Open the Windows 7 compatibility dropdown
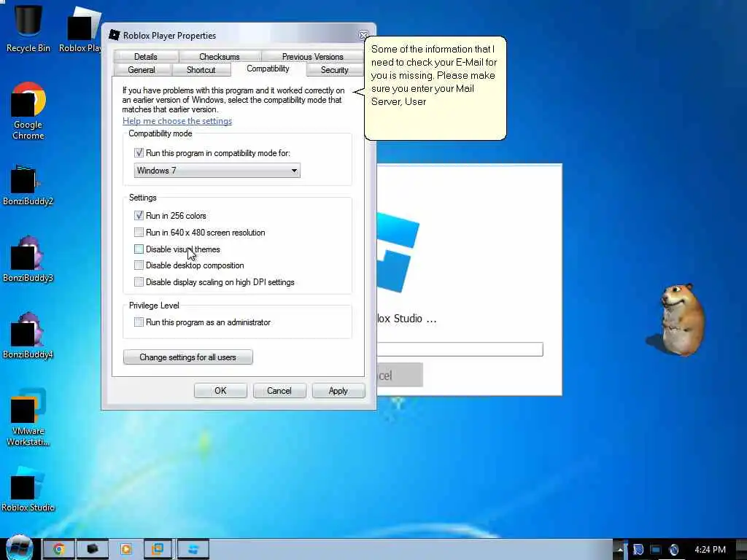 point(217,171)
